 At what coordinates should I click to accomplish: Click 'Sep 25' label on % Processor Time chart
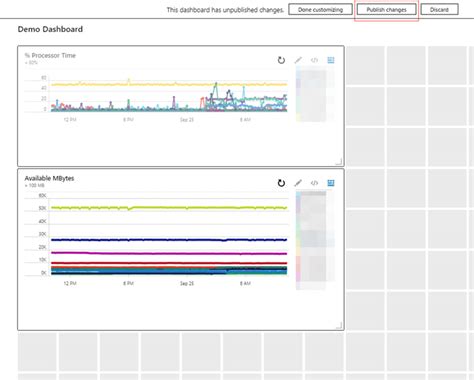pyautogui.click(x=187, y=120)
